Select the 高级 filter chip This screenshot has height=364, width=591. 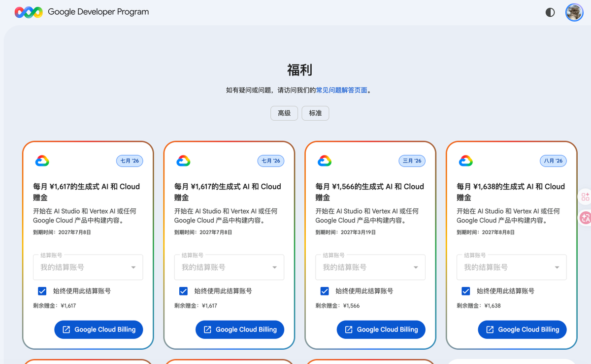coord(285,113)
